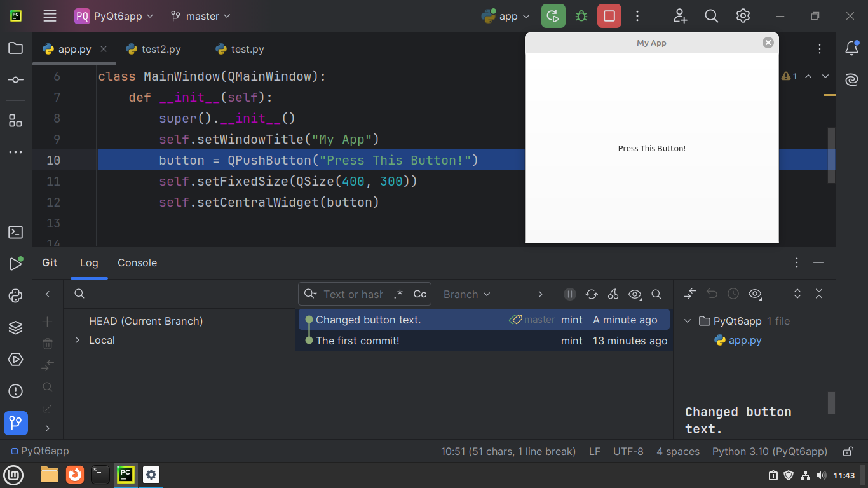This screenshot has height=488, width=868.
Task: Debug the app with bug icon
Action: click(581, 16)
